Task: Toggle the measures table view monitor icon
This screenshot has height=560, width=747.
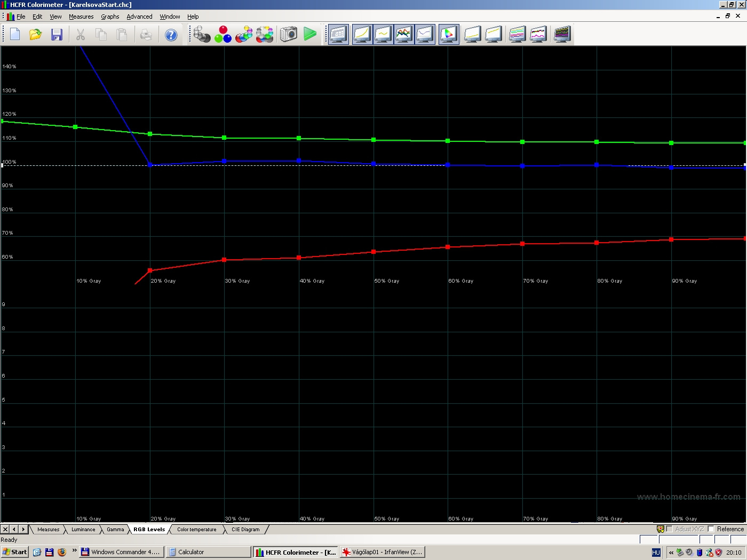Action: [x=339, y=35]
